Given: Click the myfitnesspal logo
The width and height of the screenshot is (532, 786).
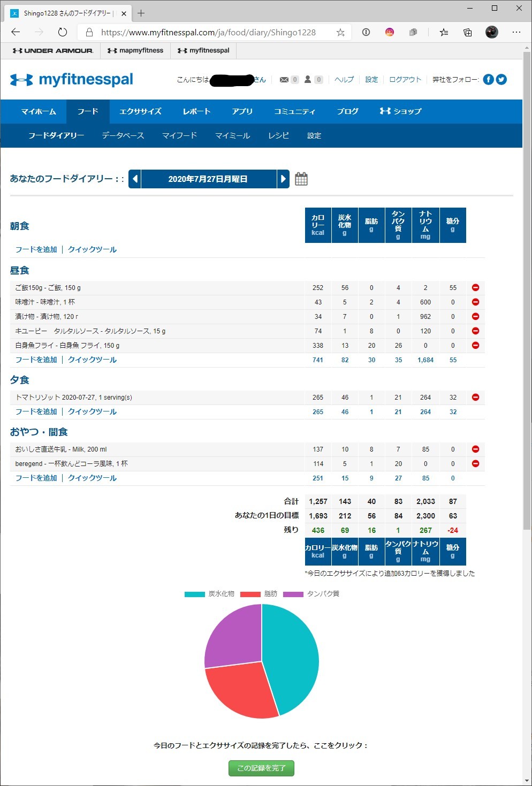Looking at the screenshot, I should [72, 80].
